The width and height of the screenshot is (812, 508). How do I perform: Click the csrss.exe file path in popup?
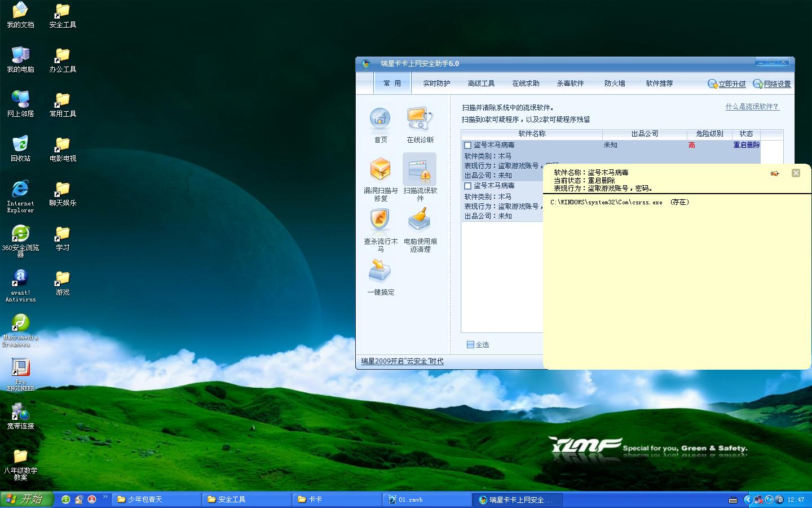(x=620, y=202)
